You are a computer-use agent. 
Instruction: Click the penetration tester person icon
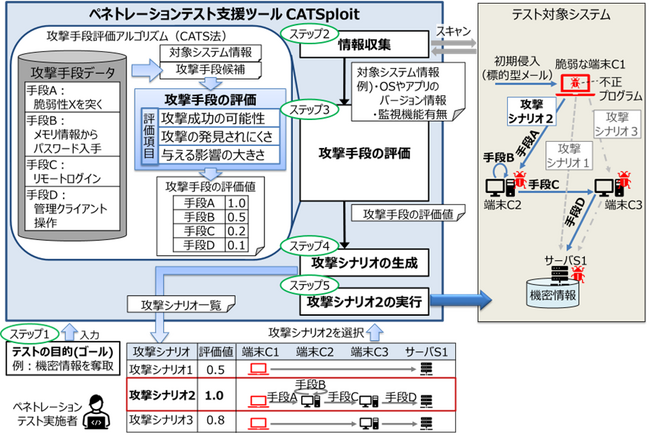coord(97,413)
